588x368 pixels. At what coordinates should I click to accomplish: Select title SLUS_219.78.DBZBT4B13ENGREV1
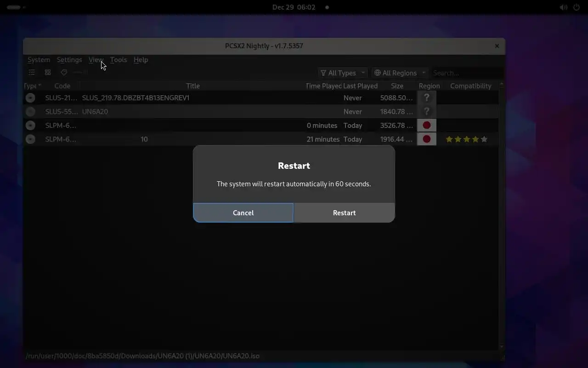tap(136, 98)
